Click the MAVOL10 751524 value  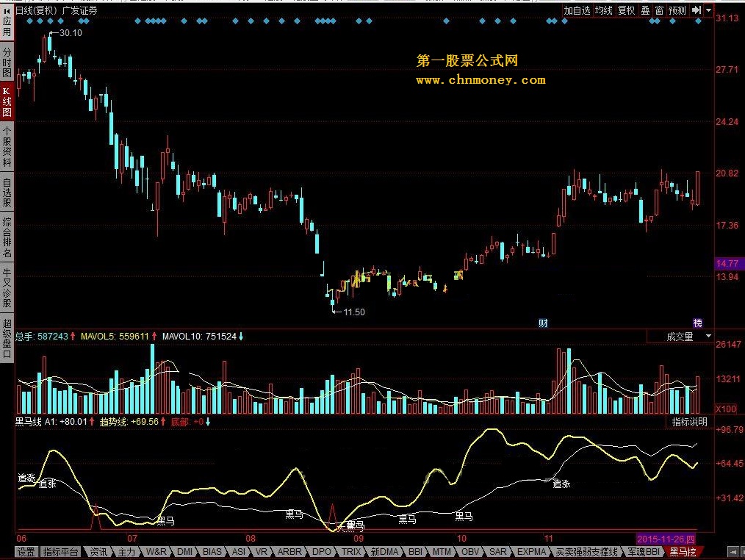point(199,337)
